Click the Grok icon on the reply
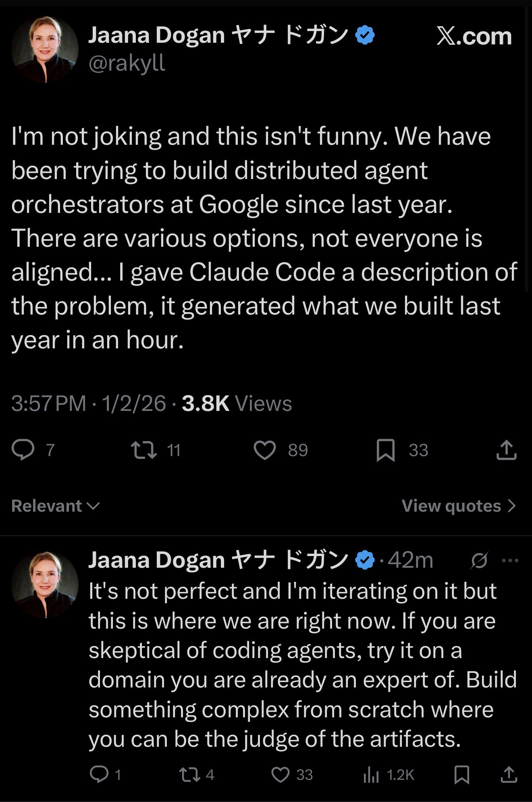The width and height of the screenshot is (532, 802). (x=479, y=560)
